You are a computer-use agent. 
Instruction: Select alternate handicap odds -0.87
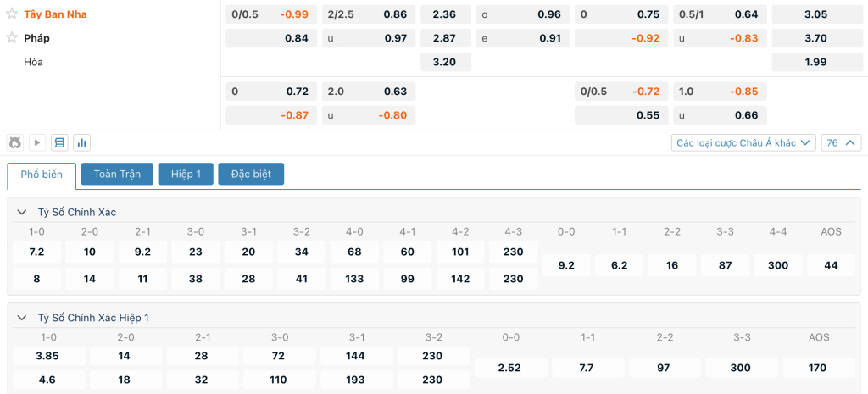tap(271, 115)
